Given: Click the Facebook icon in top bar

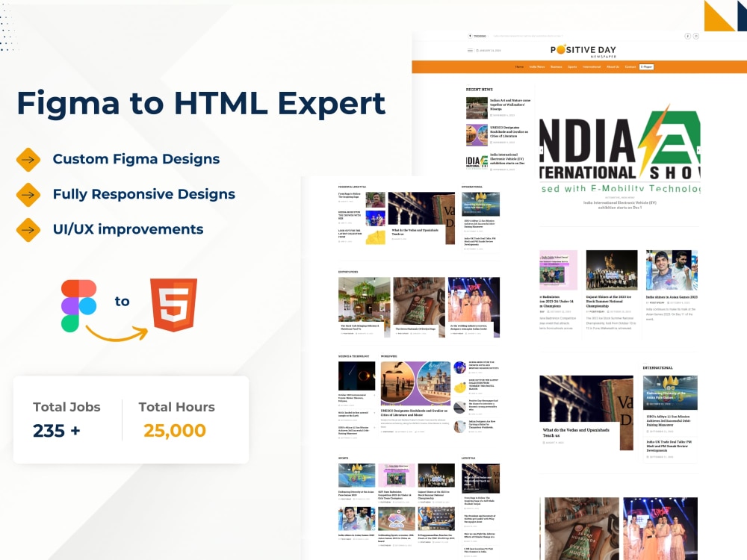Looking at the screenshot, I should click(687, 36).
